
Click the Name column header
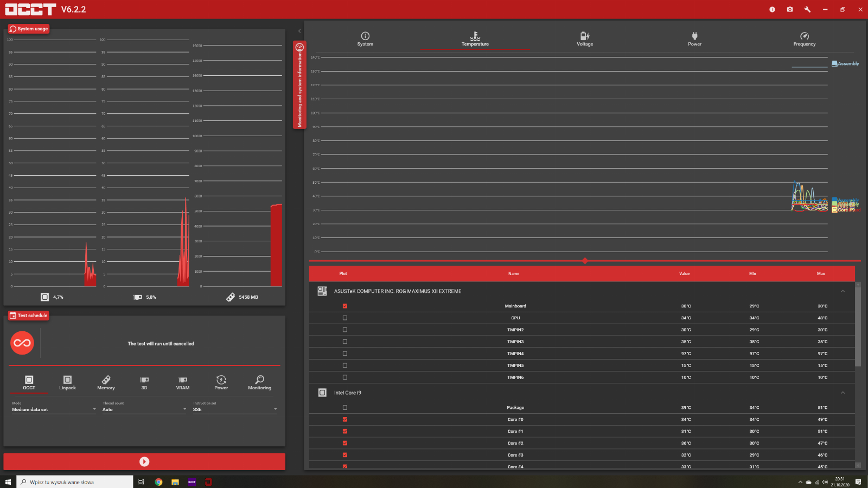(514, 274)
